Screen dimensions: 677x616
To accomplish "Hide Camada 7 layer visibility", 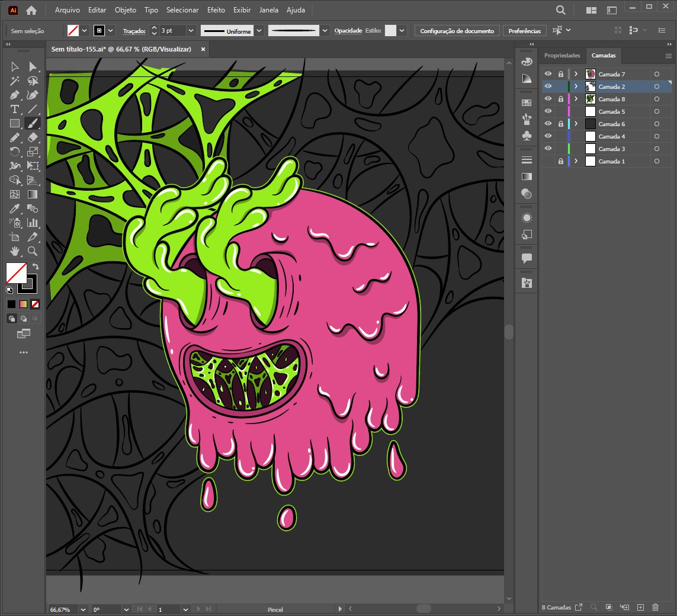I will point(548,74).
